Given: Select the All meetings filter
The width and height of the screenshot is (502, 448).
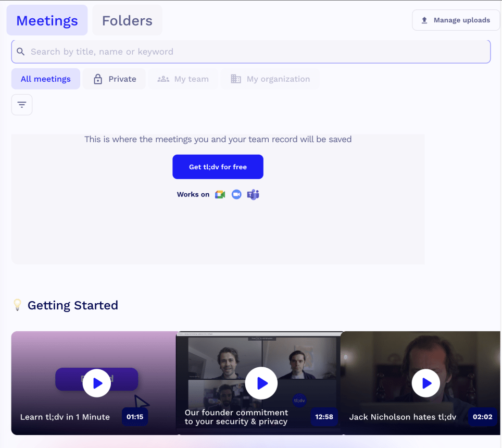Looking at the screenshot, I should (x=46, y=79).
